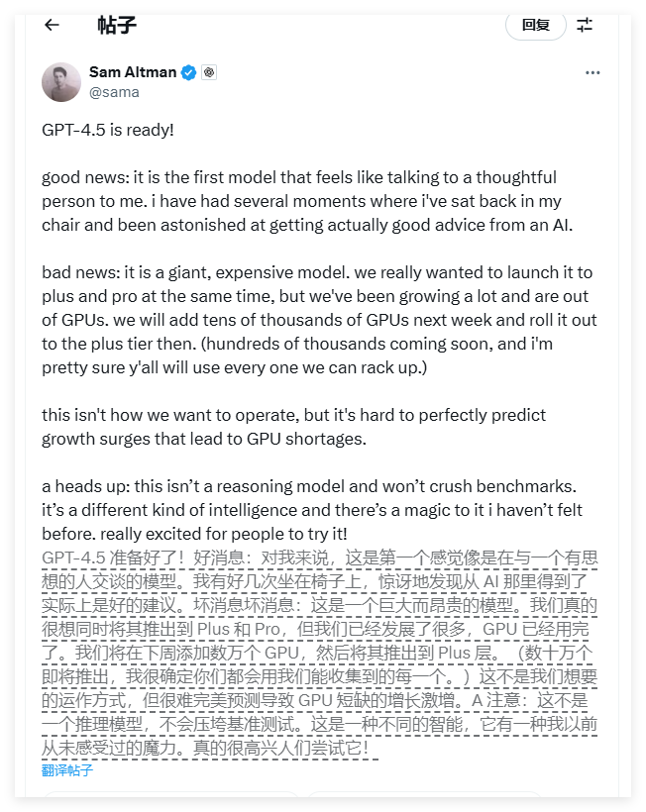
Task: Navigate back using the arrow icon
Action: point(50,27)
